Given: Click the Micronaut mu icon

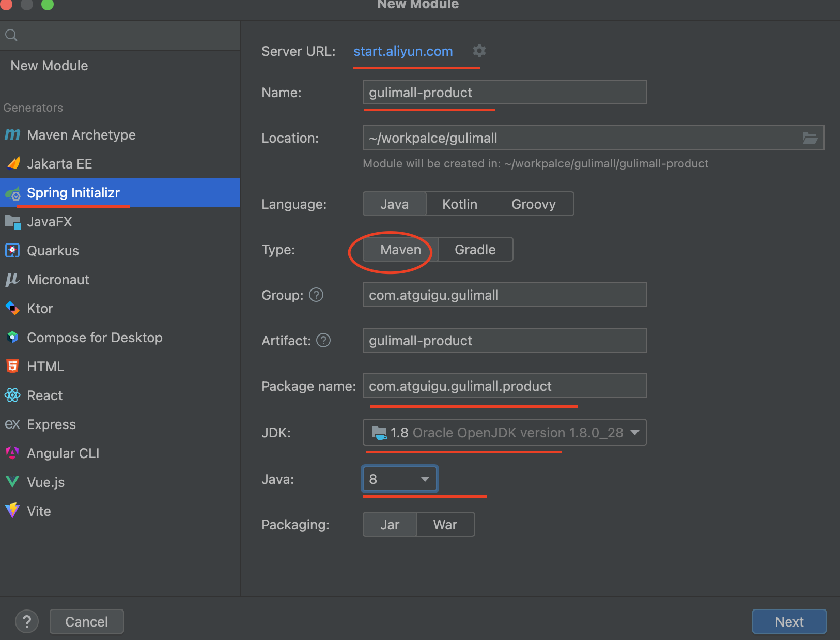Looking at the screenshot, I should click(12, 280).
